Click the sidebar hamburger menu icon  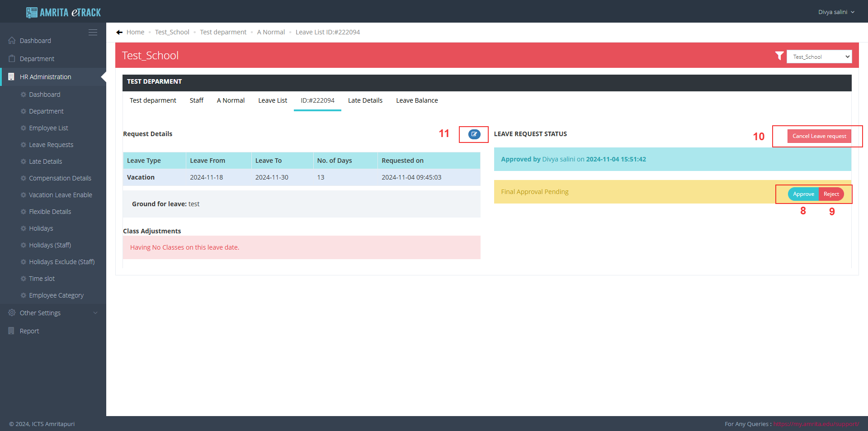point(93,33)
